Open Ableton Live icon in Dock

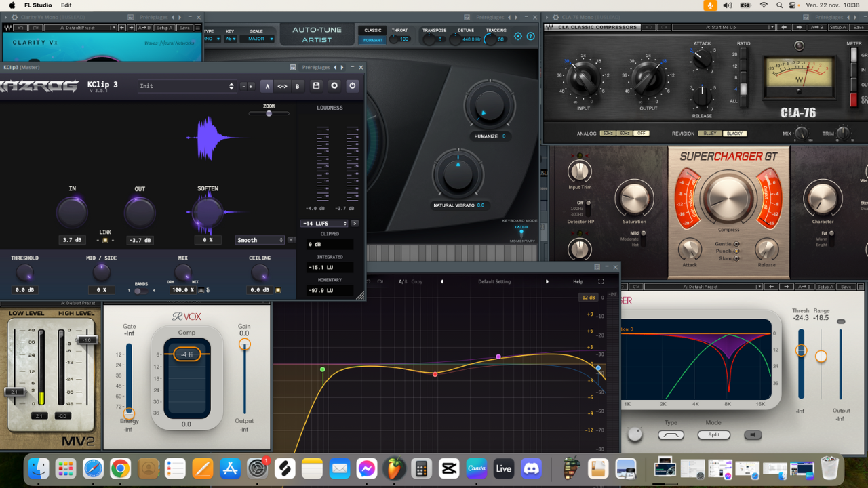pos(504,468)
